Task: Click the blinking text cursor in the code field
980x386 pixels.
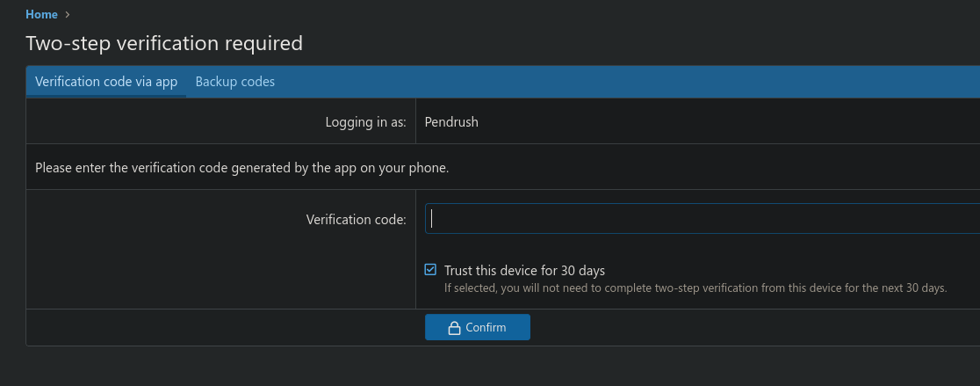Action: [432, 219]
